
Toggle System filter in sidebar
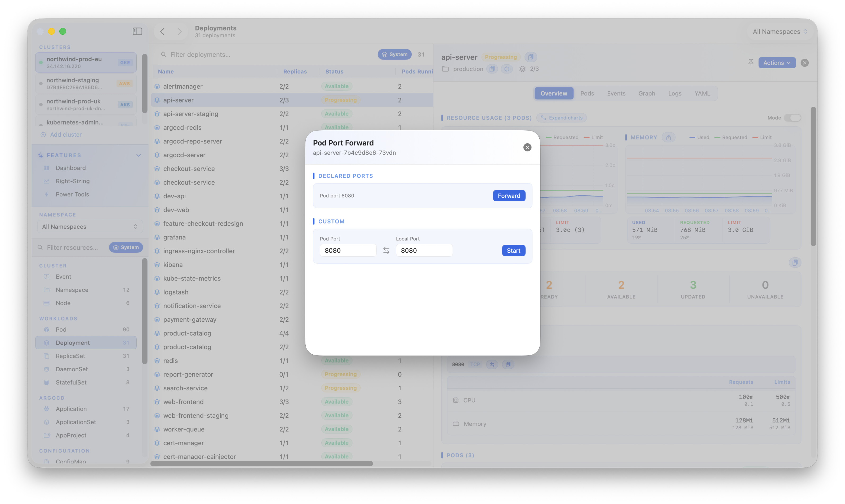tap(126, 247)
